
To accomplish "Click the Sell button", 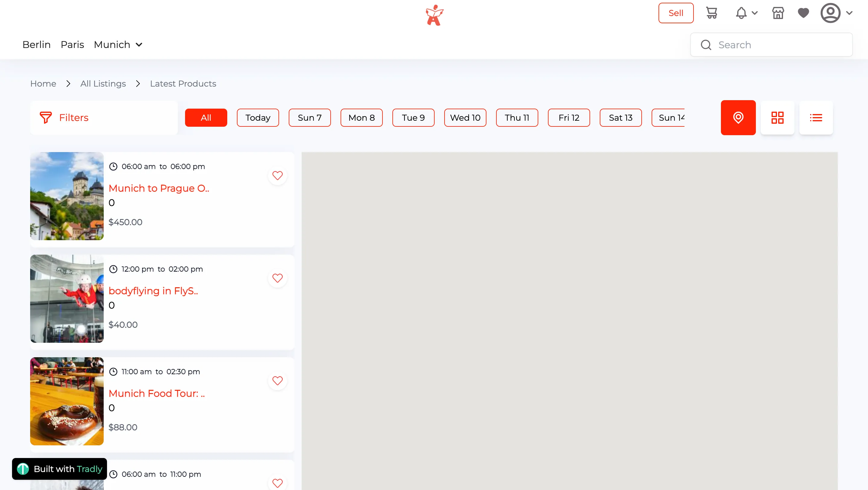I will click(x=676, y=13).
